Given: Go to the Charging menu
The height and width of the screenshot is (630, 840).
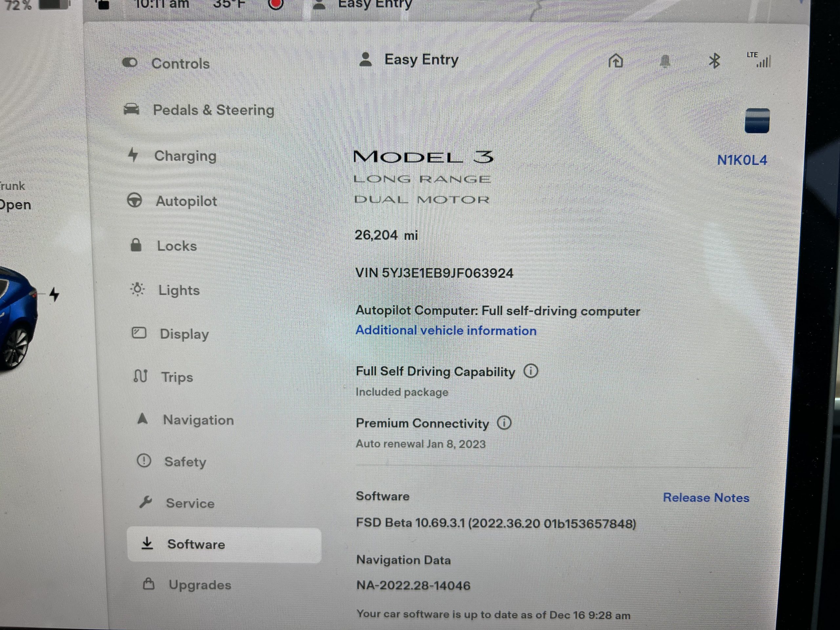Looking at the screenshot, I should tap(185, 156).
